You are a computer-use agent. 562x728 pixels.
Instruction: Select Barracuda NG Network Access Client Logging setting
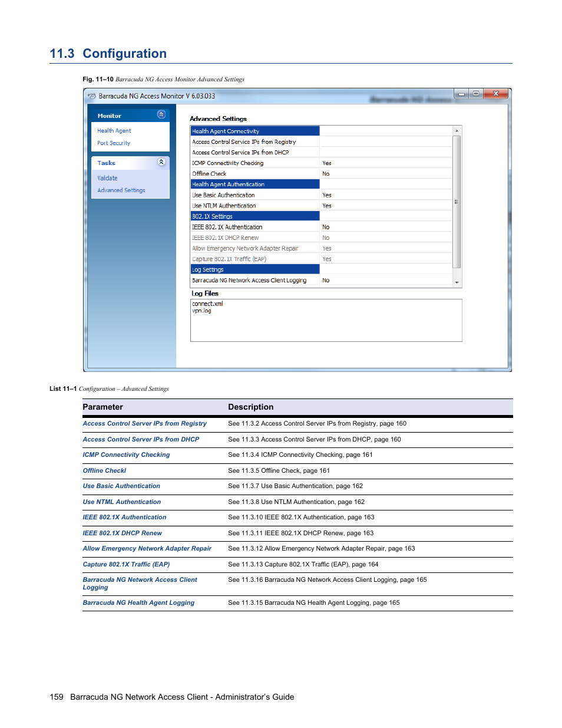pyautogui.click(x=321, y=280)
